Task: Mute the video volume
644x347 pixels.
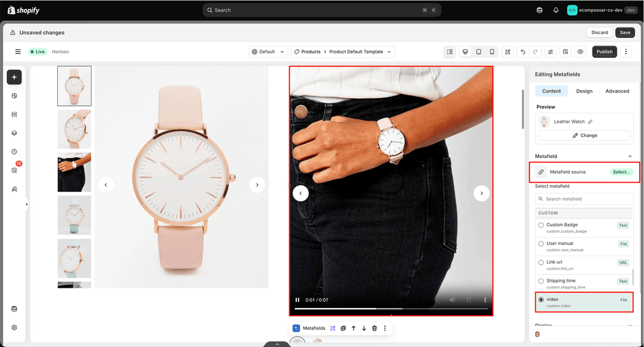Action: [x=452, y=300]
